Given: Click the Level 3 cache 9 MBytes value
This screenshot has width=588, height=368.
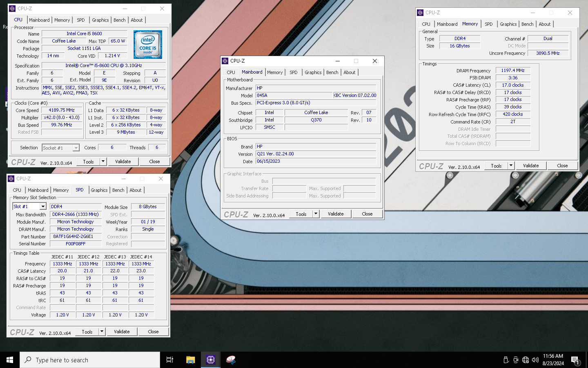Looking at the screenshot, I should click(x=126, y=132).
